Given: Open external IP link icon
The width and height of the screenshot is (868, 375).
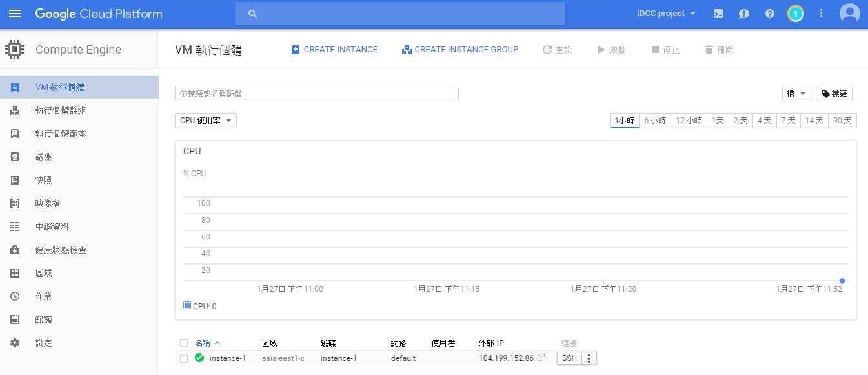Looking at the screenshot, I should click(541, 358).
